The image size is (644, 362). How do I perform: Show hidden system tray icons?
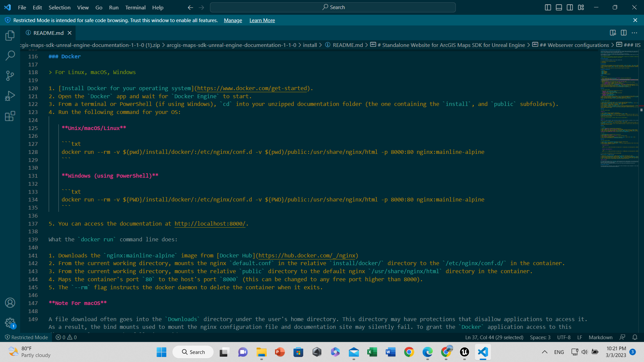point(545,352)
